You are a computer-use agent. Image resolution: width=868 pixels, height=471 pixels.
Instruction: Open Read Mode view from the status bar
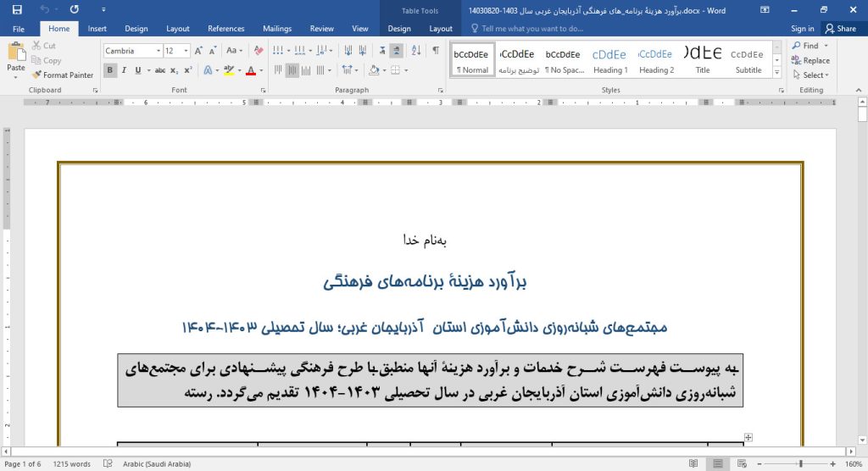693,464
